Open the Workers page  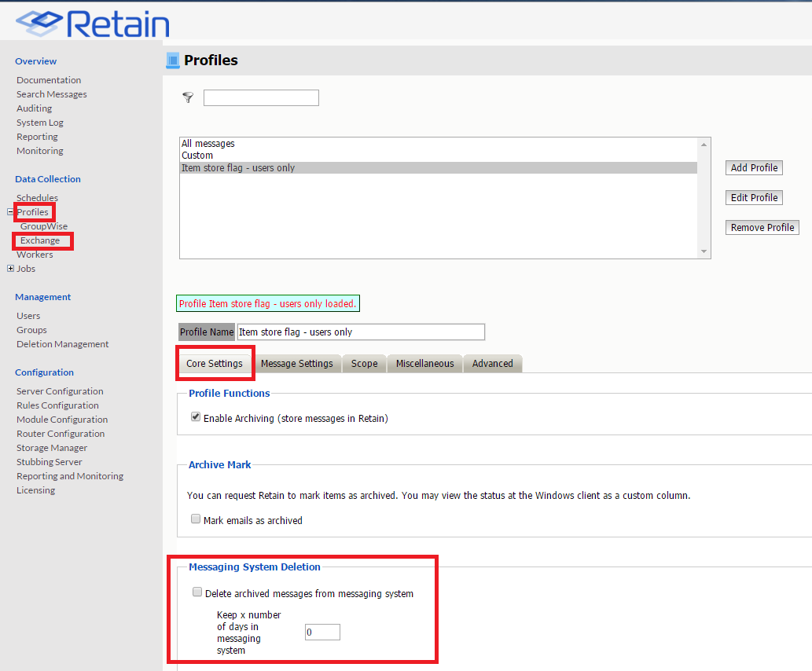[35, 255]
